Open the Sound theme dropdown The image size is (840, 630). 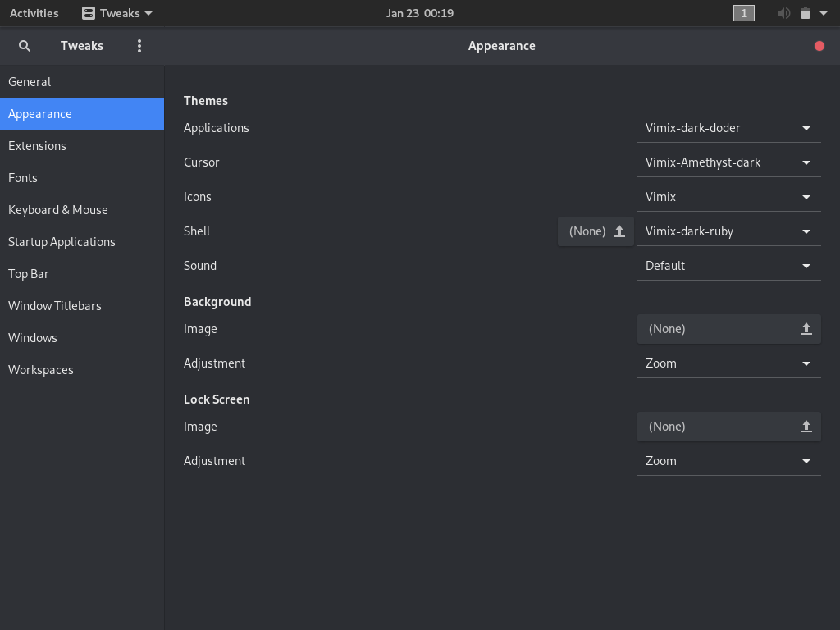tap(728, 266)
